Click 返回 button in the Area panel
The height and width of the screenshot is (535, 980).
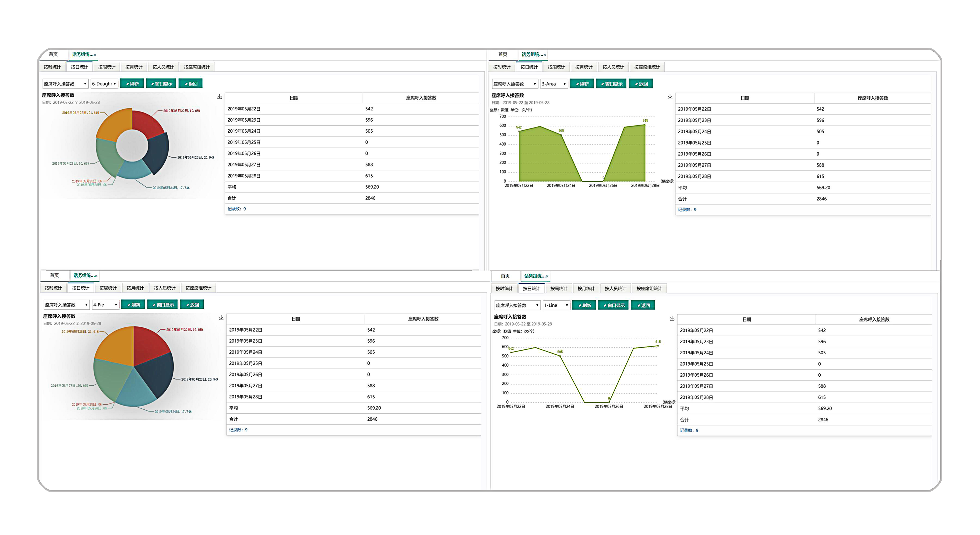(x=641, y=84)
